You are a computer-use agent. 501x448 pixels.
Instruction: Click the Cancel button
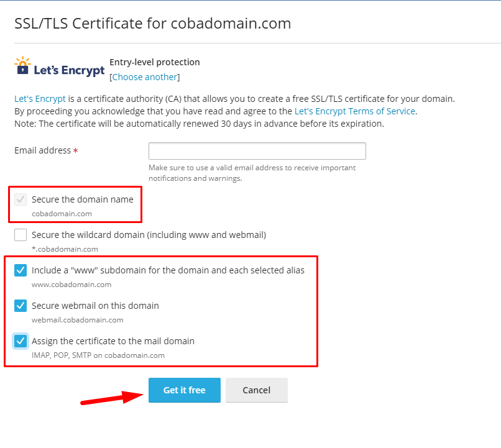tap(256, 390)
